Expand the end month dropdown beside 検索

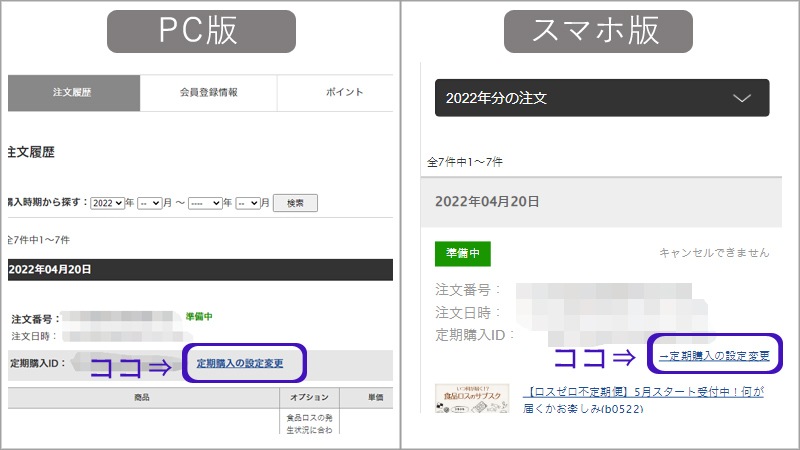coord(250,202)
